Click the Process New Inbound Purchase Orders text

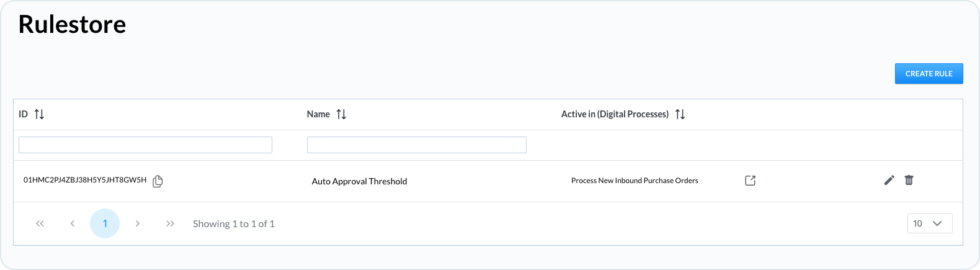635,181
